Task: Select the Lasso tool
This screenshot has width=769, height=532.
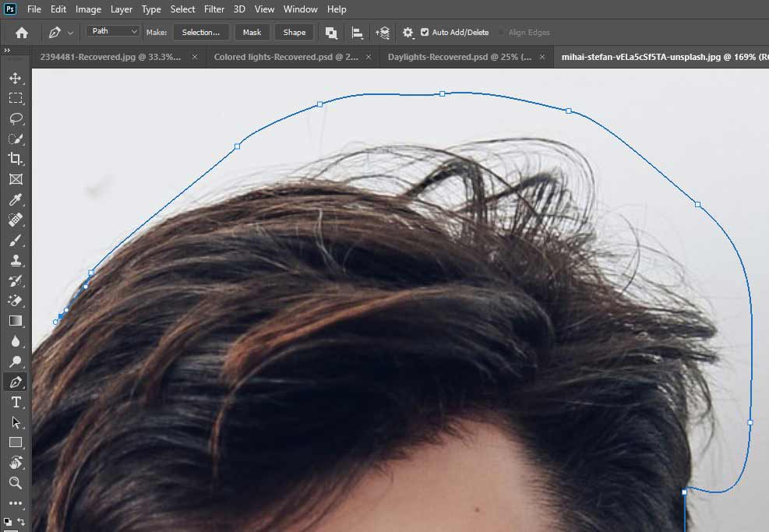Action: click(16, 118)
